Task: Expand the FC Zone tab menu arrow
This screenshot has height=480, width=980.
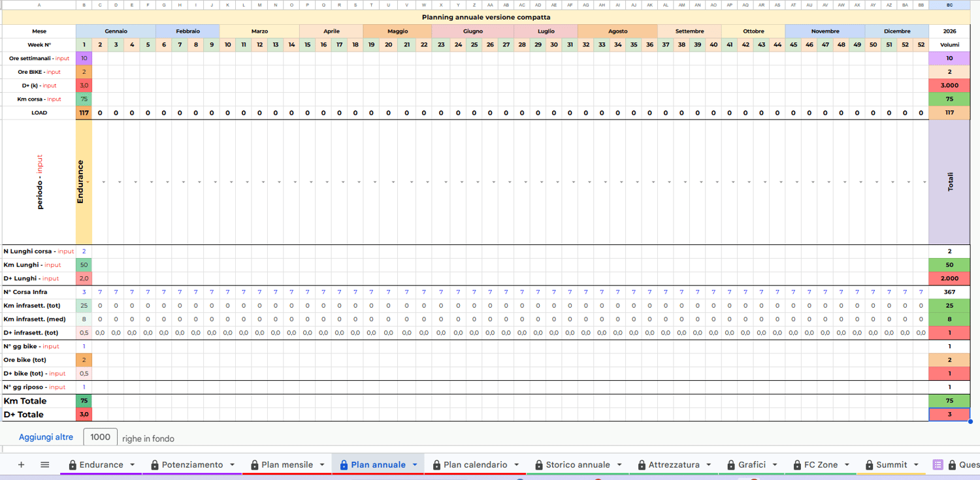Action: pos(847,465)
